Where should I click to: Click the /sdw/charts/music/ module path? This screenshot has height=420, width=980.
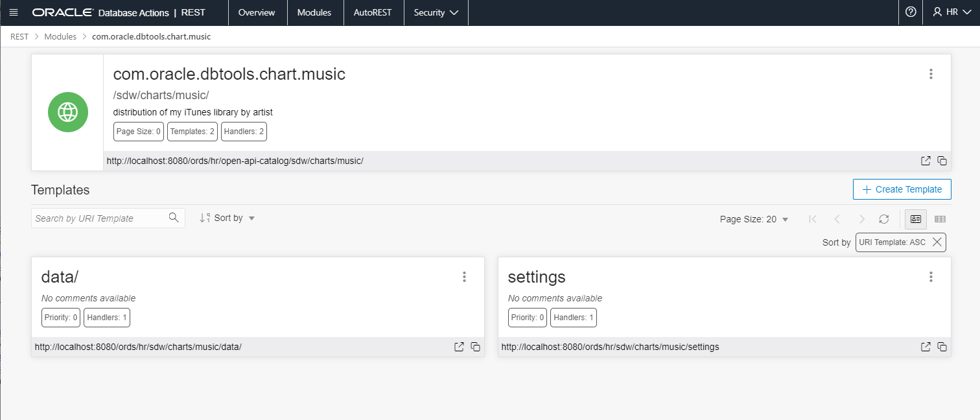click(161, 95)
